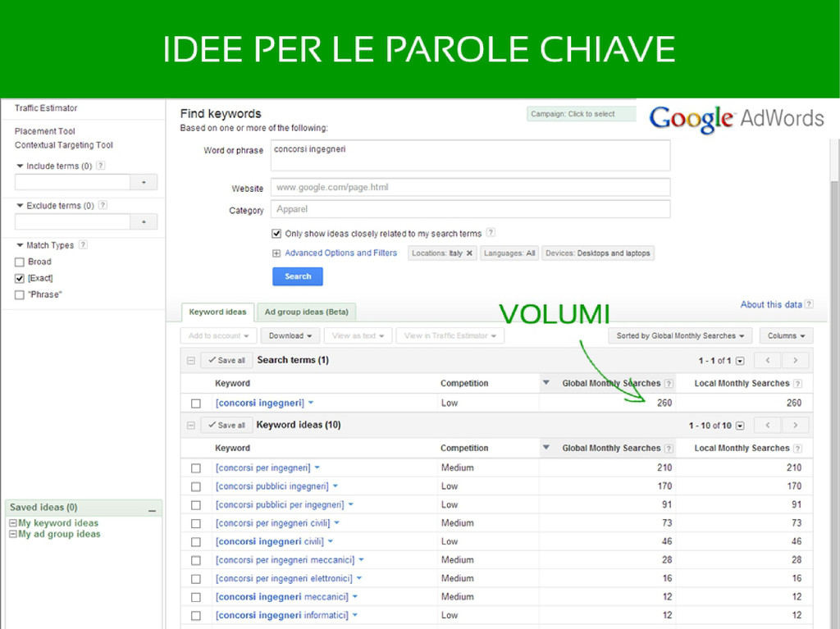This screenshot has height=629, width=840.
Task: Open dropdown arrow next to [concorsi ingegneri]
Action: pyautogui.click(x=311, y=403)
